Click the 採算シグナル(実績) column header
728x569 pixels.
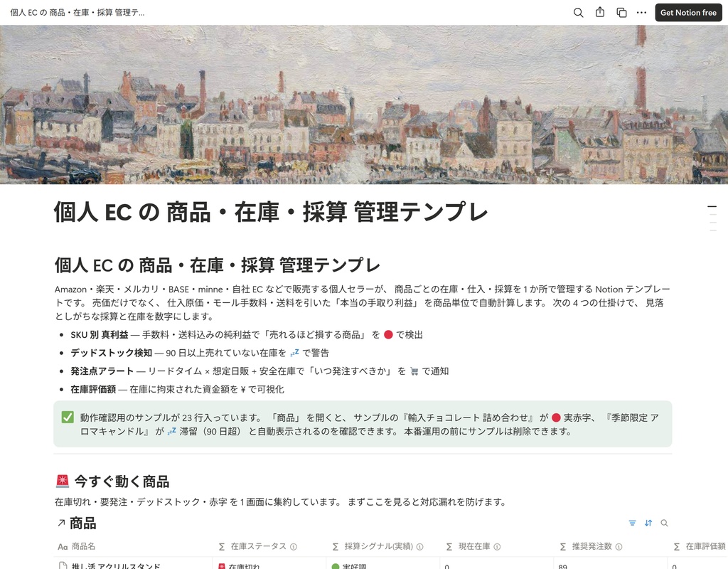point(383,547)
